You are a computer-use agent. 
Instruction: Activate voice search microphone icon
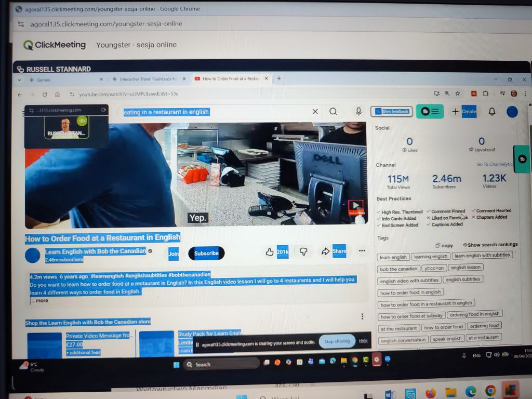click(358, 111)
